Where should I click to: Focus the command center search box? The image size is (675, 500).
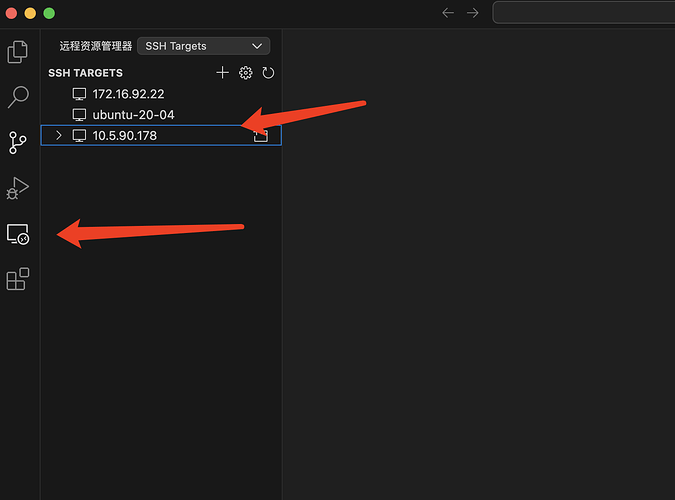(584, 12)
